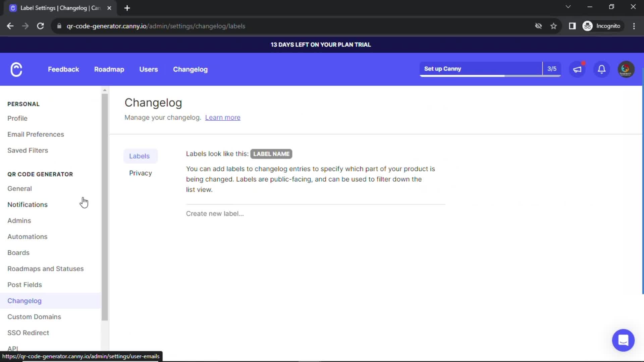Select the Privacy tab in Changelog
644x362 pixels.
pyautogui.click(x=140, y=173)
